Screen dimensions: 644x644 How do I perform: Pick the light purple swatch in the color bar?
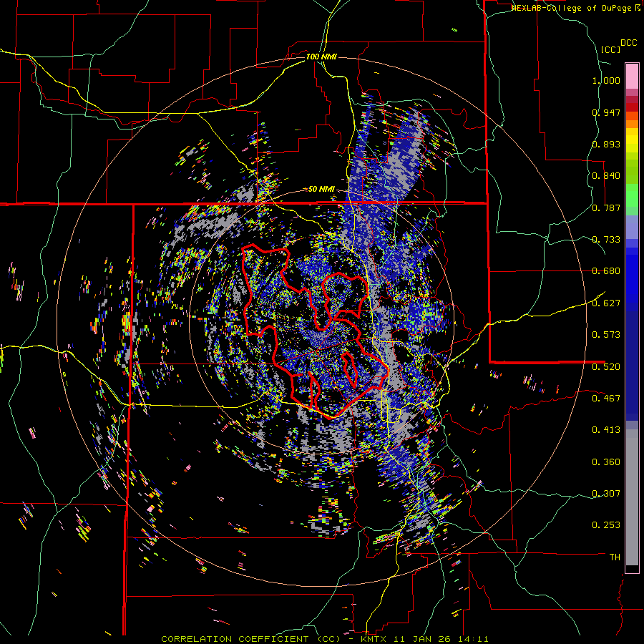[632, 227]
